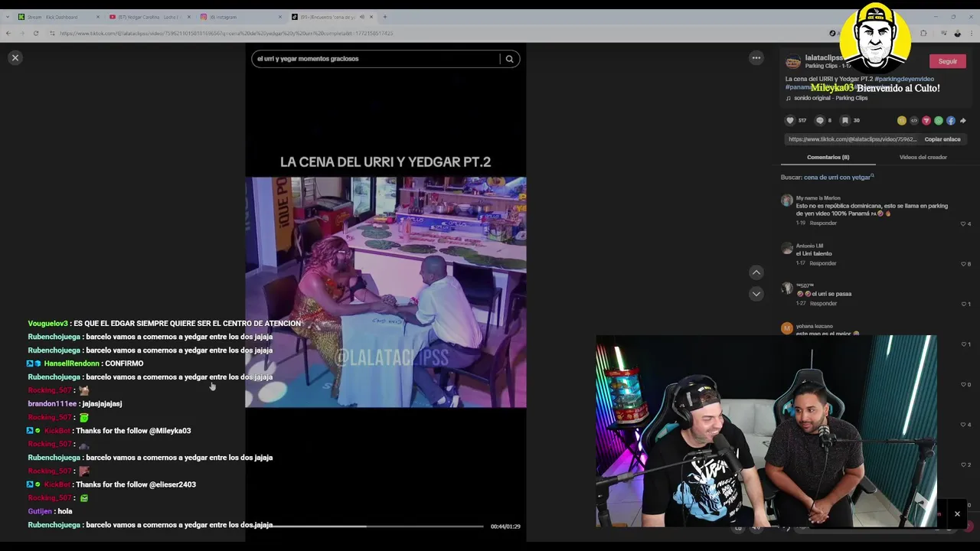Open search suggestion 'cena de urri con yetgar'
This screenshot has width=980, height=551.
pyautogui.click(x=838, y=178)
